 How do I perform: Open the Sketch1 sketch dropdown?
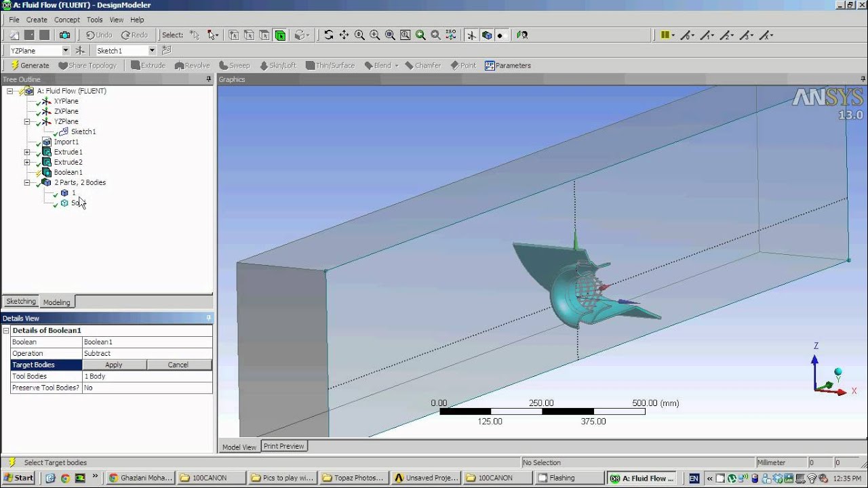[x=152, y=50]
